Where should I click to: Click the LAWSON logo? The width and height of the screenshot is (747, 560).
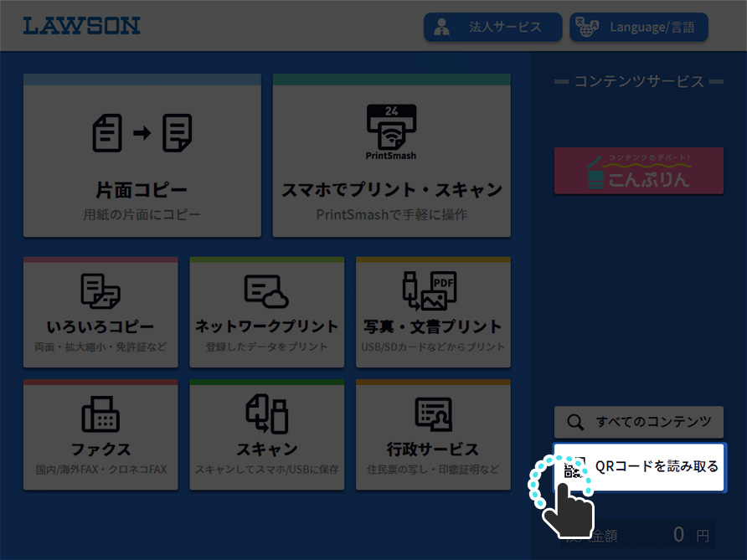[x=81, y=26]
